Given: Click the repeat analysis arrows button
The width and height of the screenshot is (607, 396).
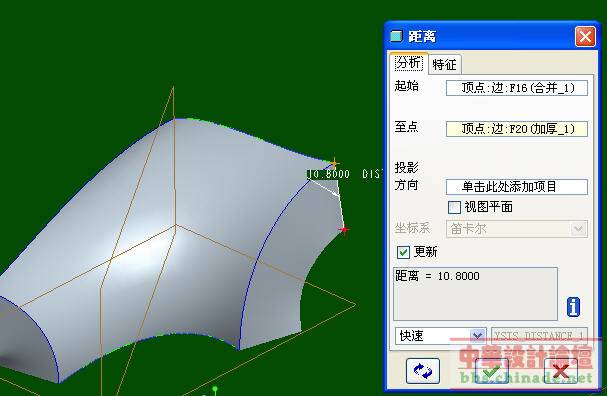Looking at the screenshot, I should (x=423, y=370).
